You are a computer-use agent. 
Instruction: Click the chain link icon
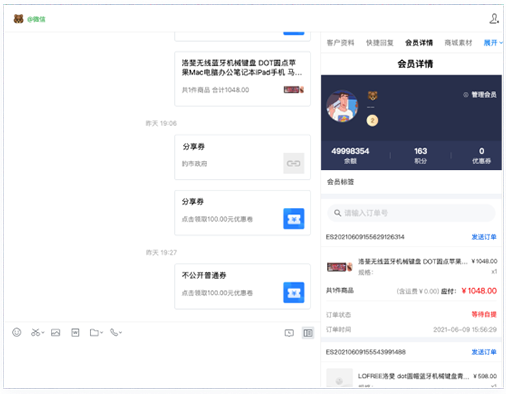coord(294,163)
